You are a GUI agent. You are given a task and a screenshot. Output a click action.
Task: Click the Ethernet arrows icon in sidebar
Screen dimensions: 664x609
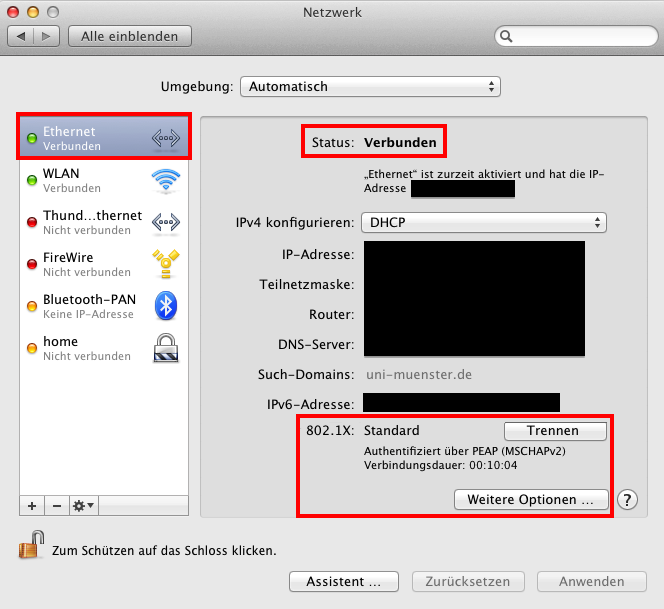pyautogui.click(x=165, y=138)
